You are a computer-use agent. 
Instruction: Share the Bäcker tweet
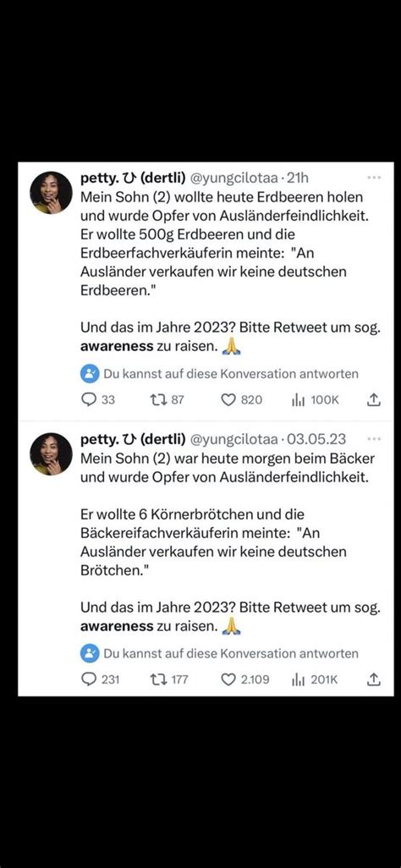[x=374, y=679]
